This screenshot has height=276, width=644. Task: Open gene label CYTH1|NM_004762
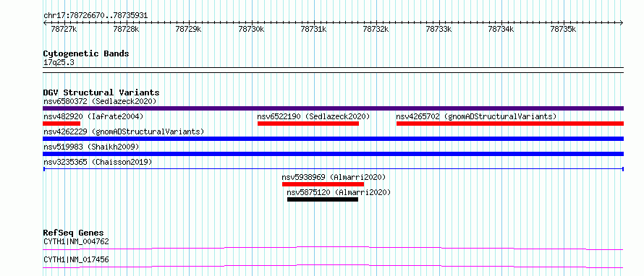tap(76, 241)
